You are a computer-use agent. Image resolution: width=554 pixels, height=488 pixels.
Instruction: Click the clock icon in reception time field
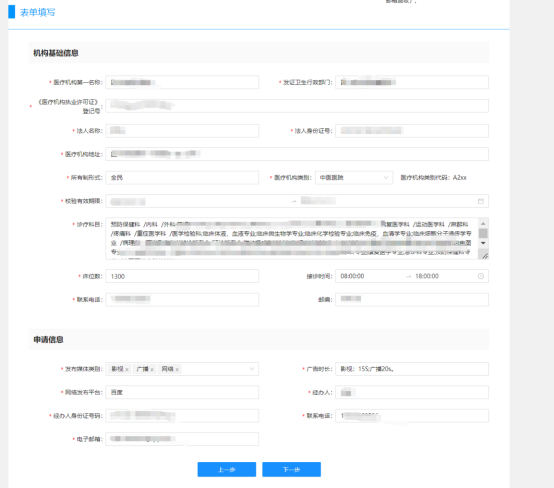(481, 276)
